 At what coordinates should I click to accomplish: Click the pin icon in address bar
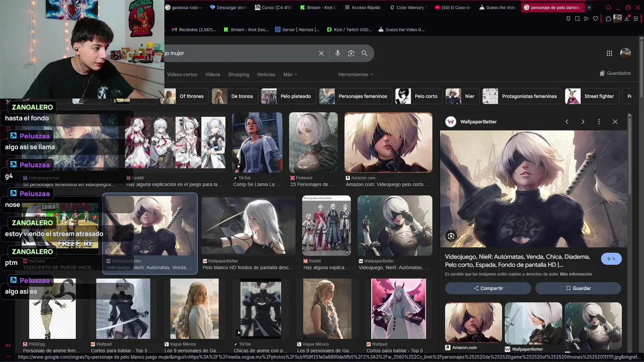tap(568, 19)
